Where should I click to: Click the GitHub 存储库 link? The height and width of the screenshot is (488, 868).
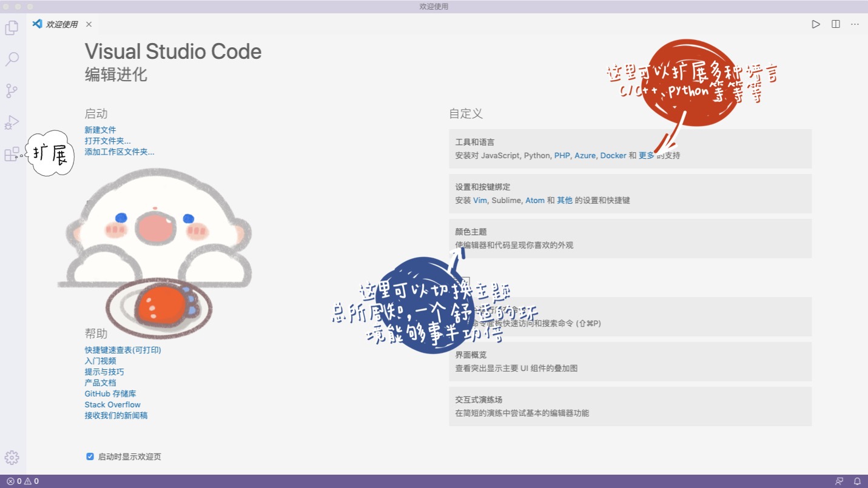pos(110,393)
